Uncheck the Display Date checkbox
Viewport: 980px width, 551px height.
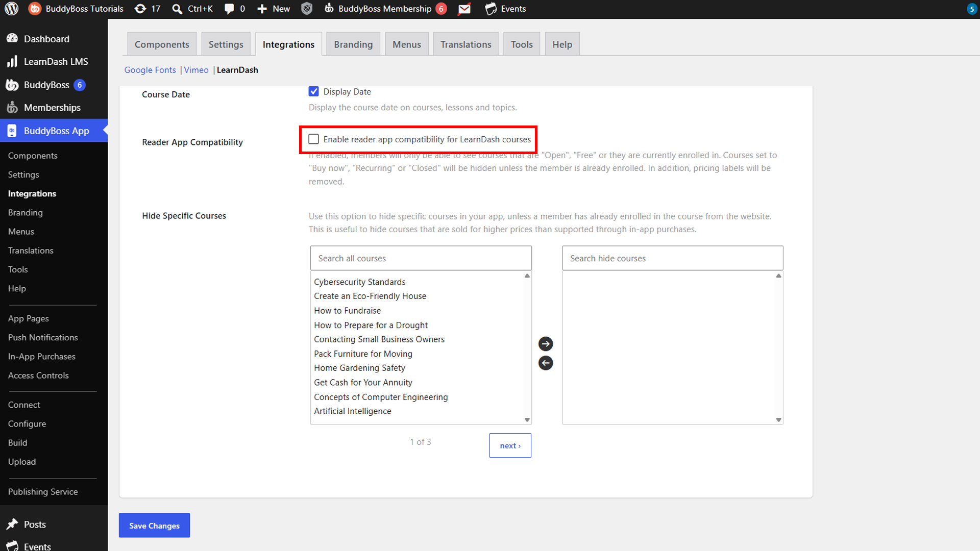313,91
